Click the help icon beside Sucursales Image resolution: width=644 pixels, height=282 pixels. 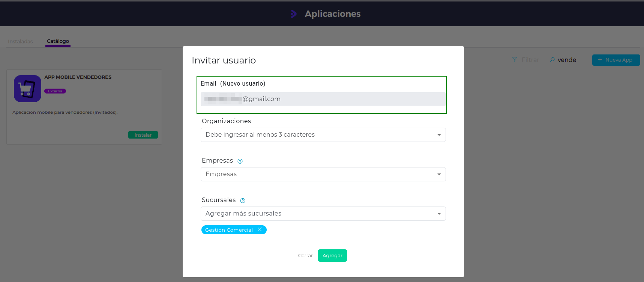(x=243, y=201)
